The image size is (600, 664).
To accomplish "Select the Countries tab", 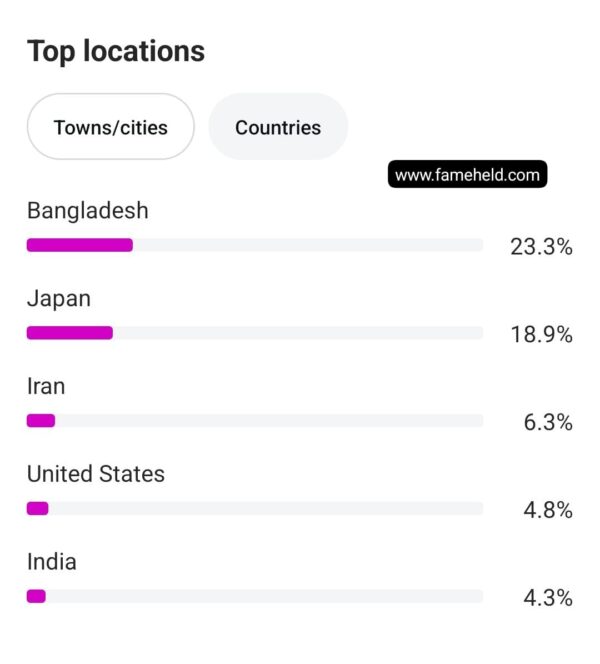I will (x=278, y=127).
